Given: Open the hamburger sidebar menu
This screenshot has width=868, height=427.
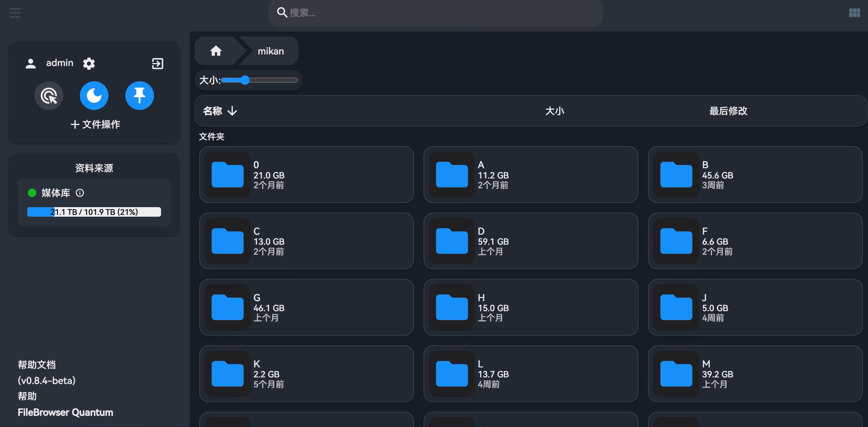Looking at the screenshot, I should [15, 13].
